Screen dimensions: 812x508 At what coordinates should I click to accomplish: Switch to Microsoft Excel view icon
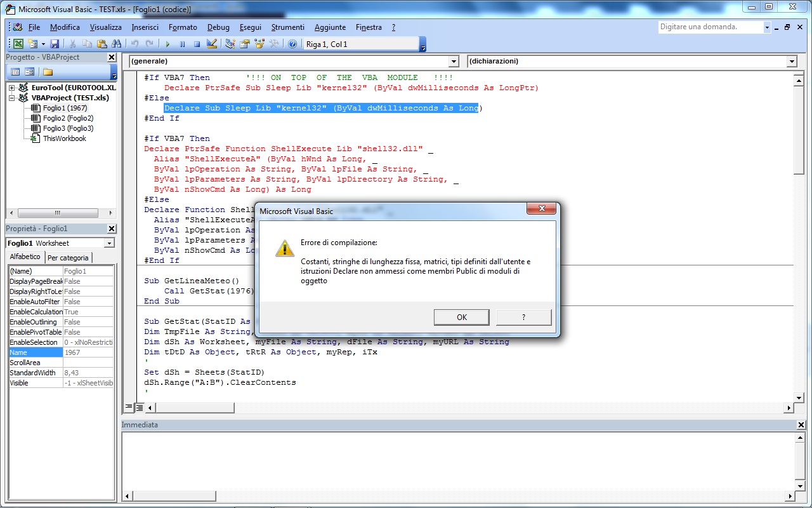[18, 44]
